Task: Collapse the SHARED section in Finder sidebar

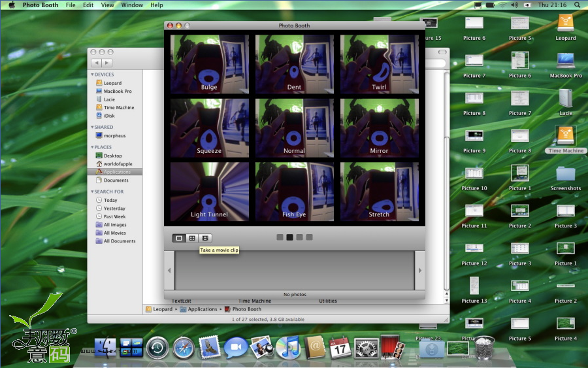Action: click(x=92, y=127)
